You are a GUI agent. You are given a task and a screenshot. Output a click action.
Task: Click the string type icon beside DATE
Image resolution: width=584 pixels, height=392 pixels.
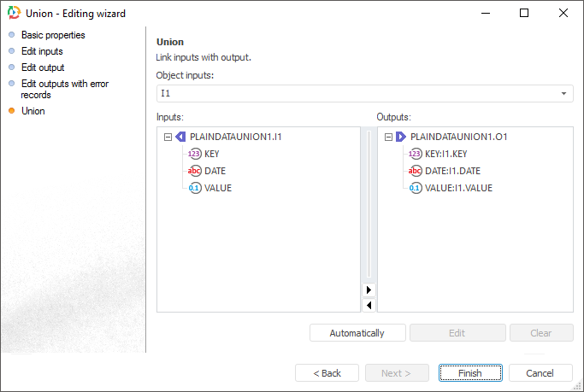point(195,171)
